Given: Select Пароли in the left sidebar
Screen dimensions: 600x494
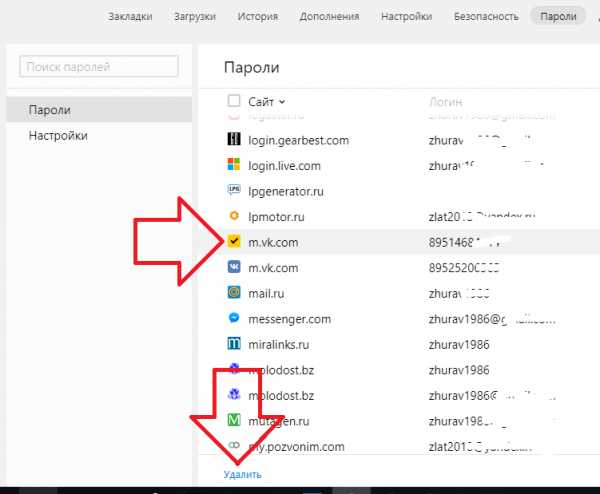Looking at the screenshot, I should point(99,110).
